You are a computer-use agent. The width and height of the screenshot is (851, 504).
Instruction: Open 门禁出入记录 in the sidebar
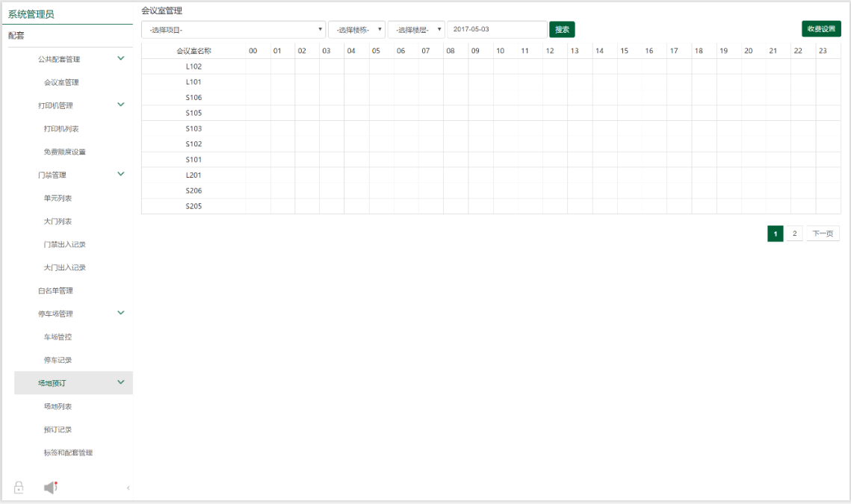pyautogui.click(x=64, y=245)
